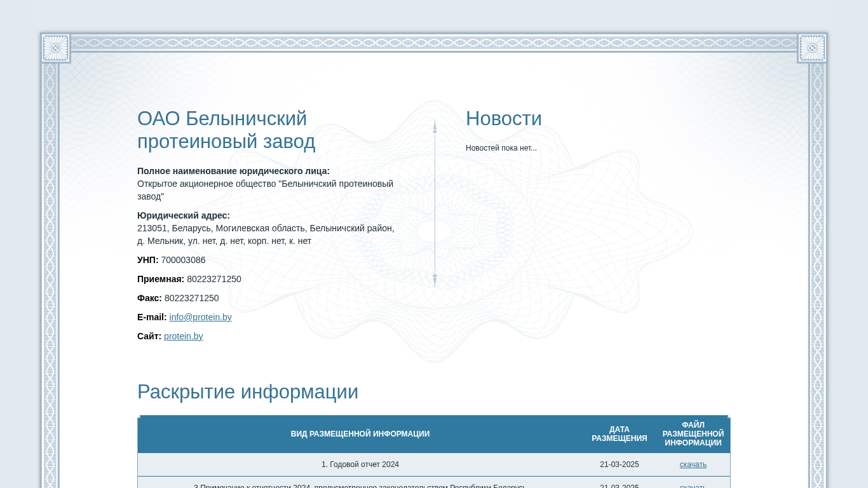
Task: Open the info@protein.by email link
Action: point(200,317)
